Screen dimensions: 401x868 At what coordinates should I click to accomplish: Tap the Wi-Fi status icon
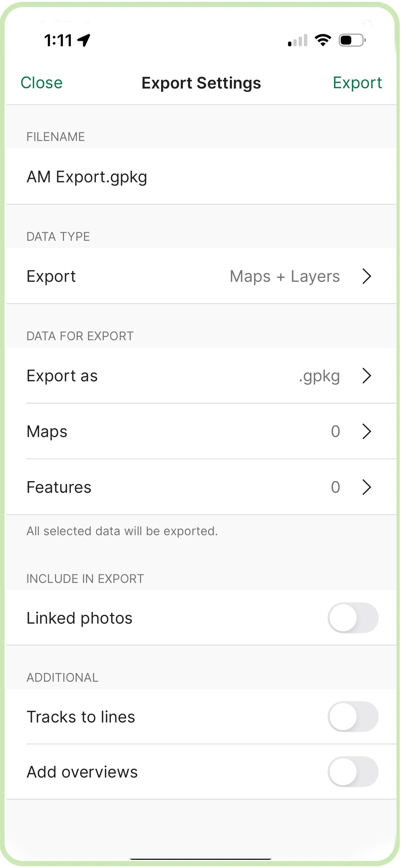[323, 40]
